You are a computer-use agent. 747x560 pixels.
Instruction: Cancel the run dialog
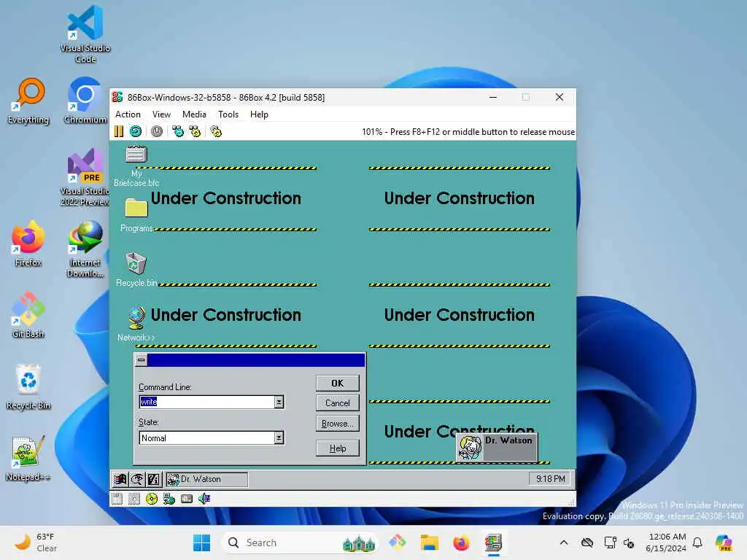coord(337,403)
